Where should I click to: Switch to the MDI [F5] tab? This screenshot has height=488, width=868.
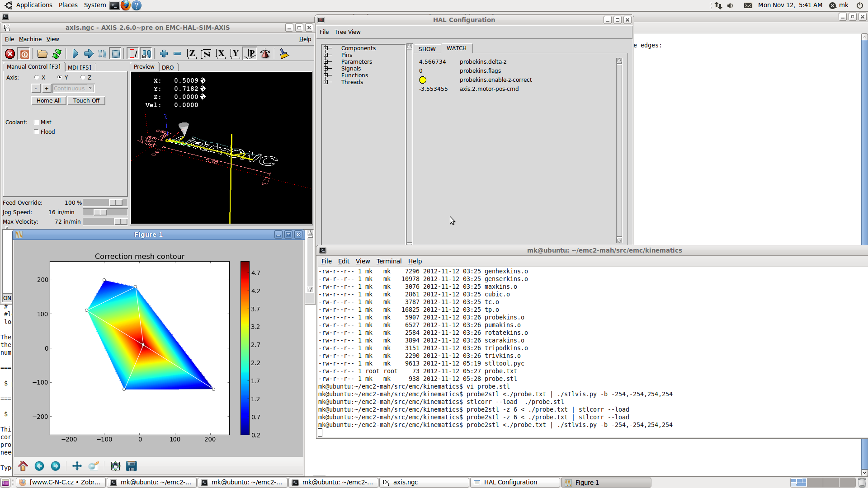pyautogui.click(x=79, y=67)
